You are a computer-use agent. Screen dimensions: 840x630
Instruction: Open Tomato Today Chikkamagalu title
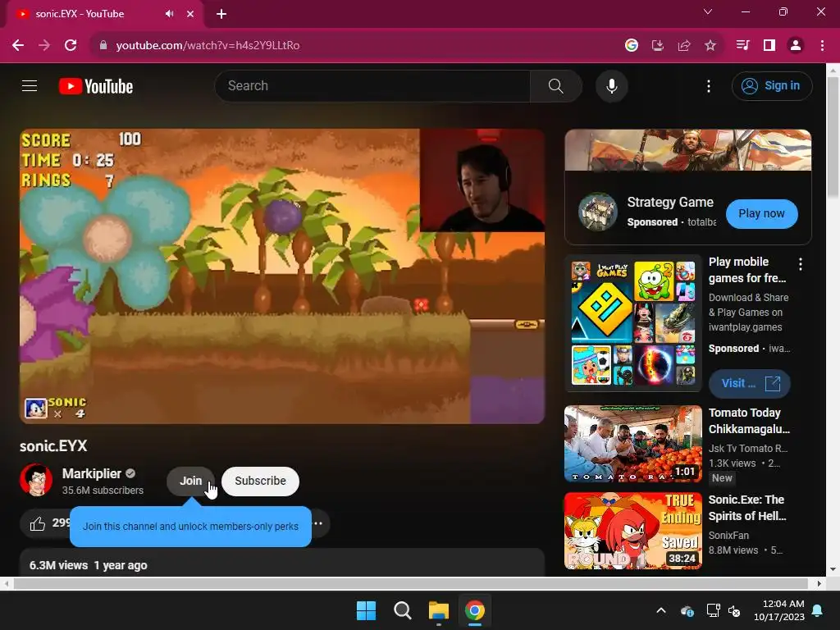[749, 421]
